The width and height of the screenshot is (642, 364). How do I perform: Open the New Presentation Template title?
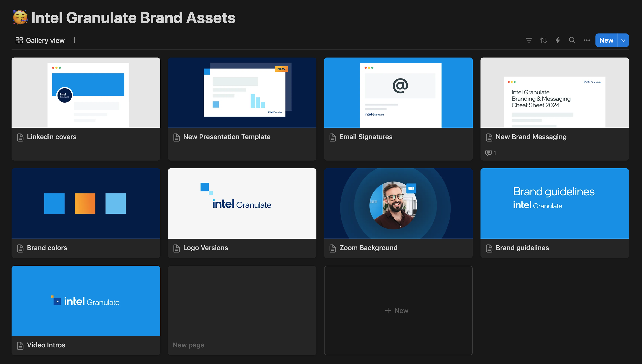click(x=227, y=137)
